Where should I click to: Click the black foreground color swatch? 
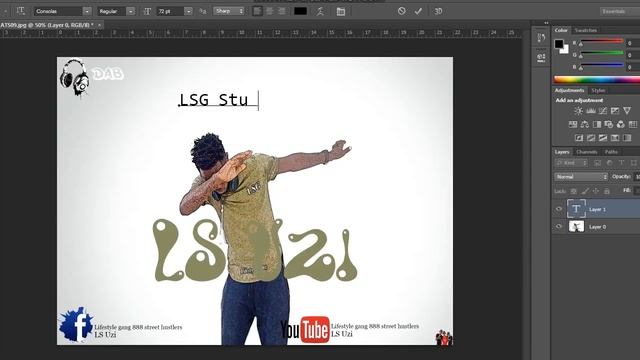click(x=559, y=44)
